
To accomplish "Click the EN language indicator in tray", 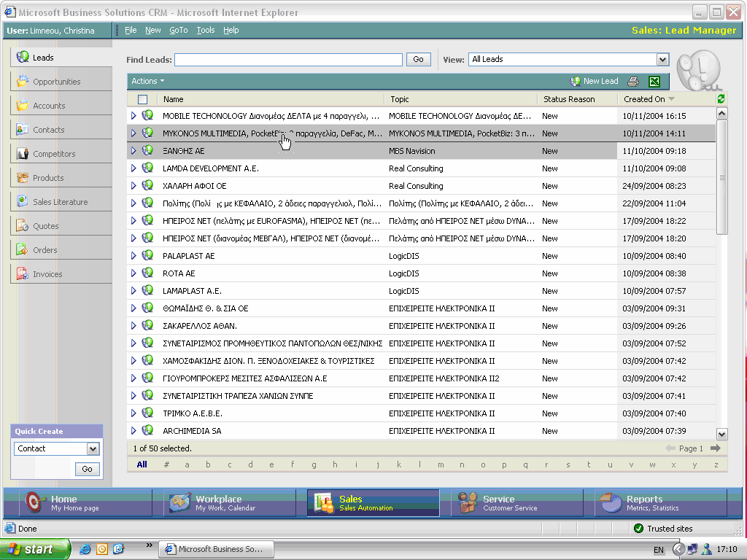I will (659, 550).
